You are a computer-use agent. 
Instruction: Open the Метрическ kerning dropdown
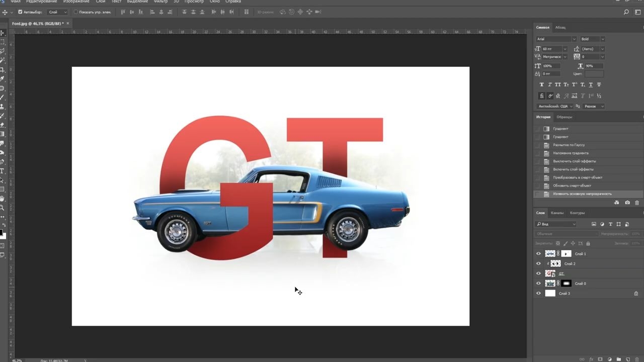click(x=565, y=57)
